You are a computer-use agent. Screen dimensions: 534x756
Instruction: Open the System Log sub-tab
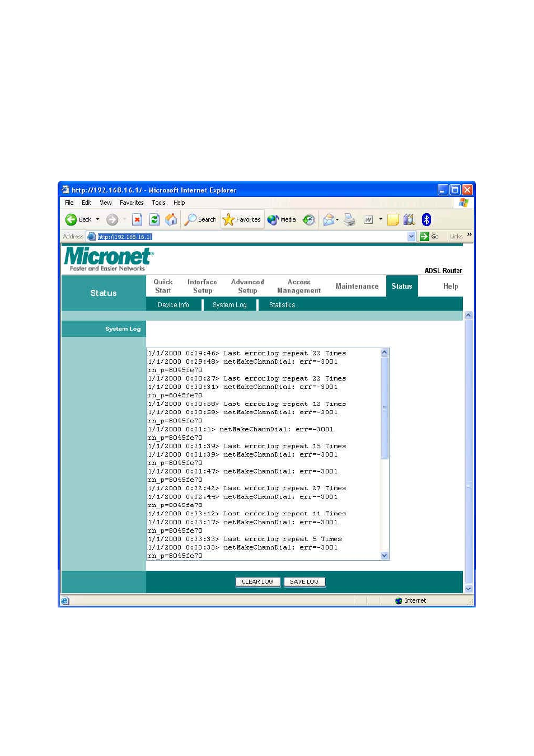click(229, 304)
